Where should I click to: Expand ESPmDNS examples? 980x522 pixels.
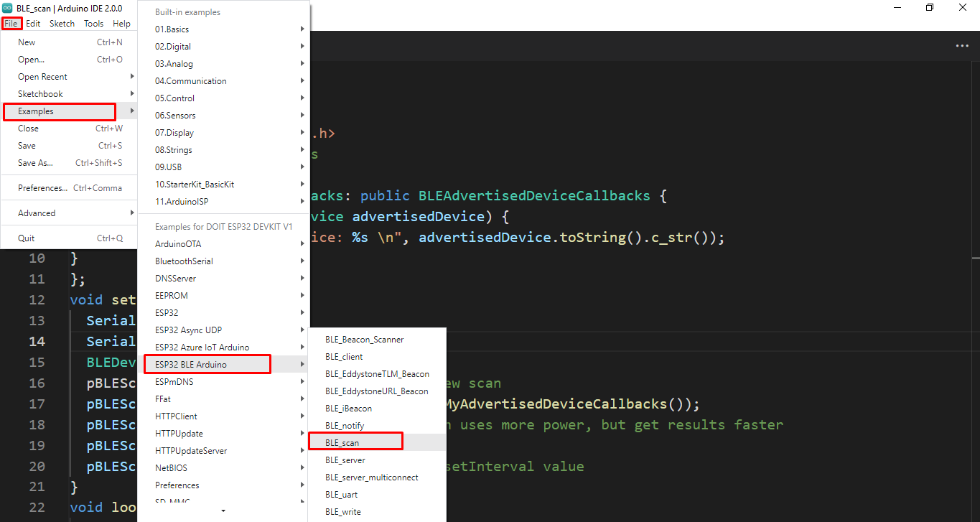pyautogui.click(x=223, y=382)
